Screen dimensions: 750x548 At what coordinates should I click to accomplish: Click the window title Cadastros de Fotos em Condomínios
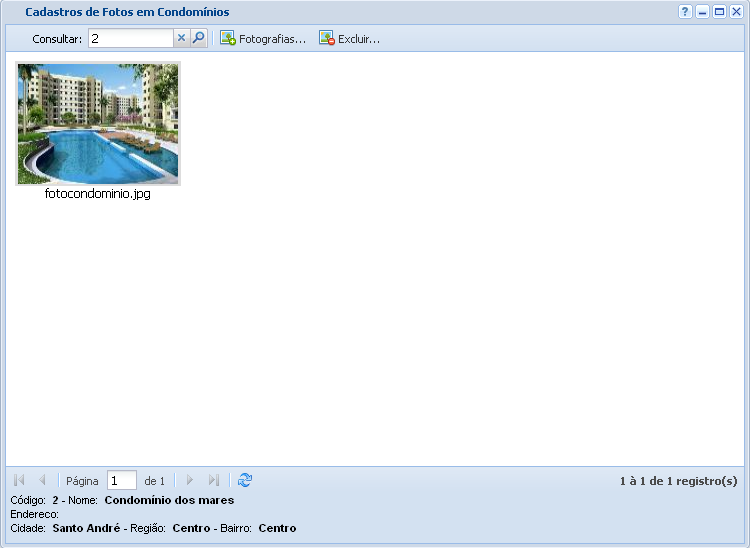127,12
